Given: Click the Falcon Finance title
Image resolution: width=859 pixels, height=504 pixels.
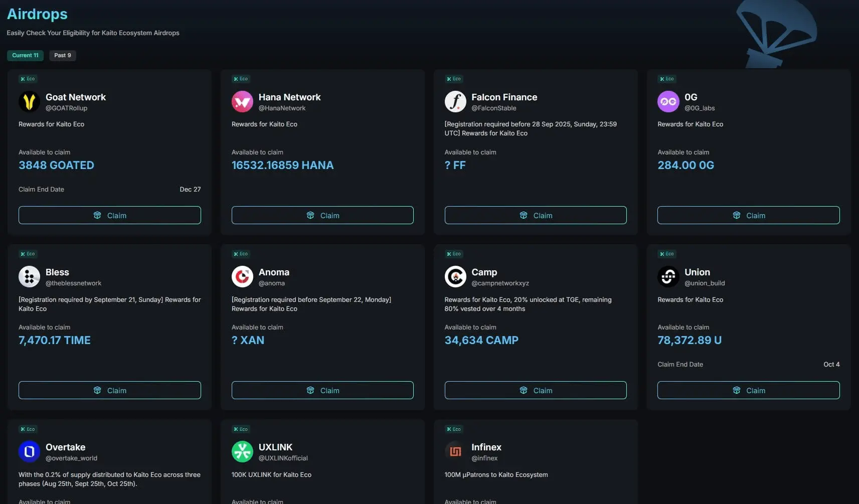Looking at the screenshot, I should coord(504,97).
